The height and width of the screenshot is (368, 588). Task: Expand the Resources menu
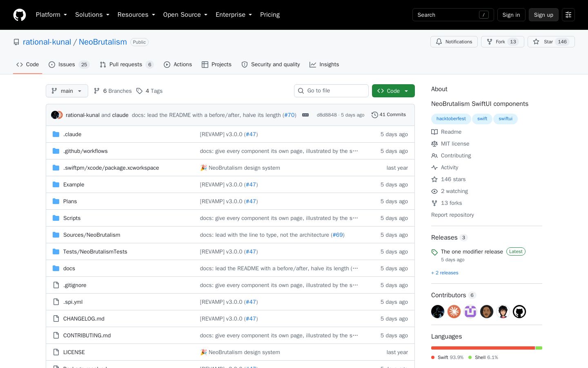coord(136,15)
